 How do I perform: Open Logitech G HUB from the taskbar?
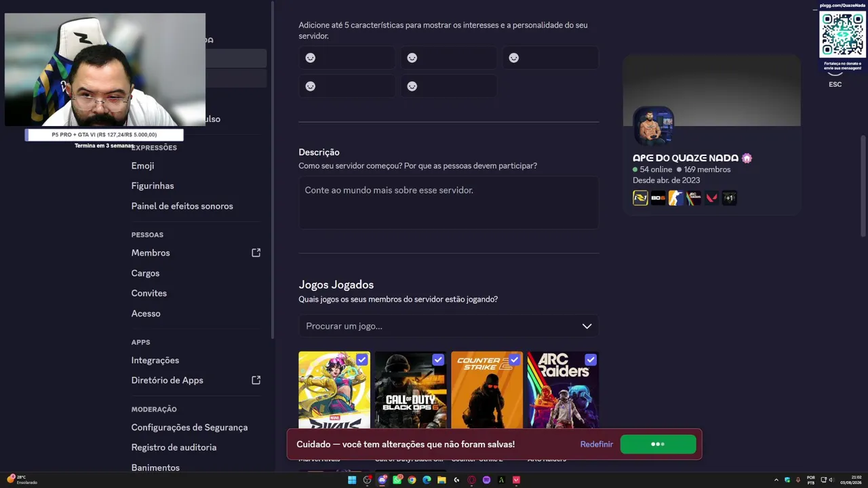coord(456,480)
